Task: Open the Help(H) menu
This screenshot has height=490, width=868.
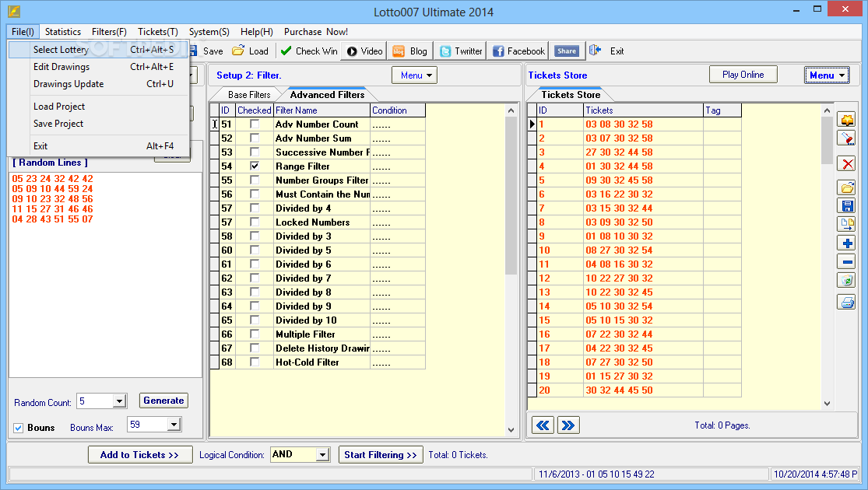Action: click(x=257, y=32)
